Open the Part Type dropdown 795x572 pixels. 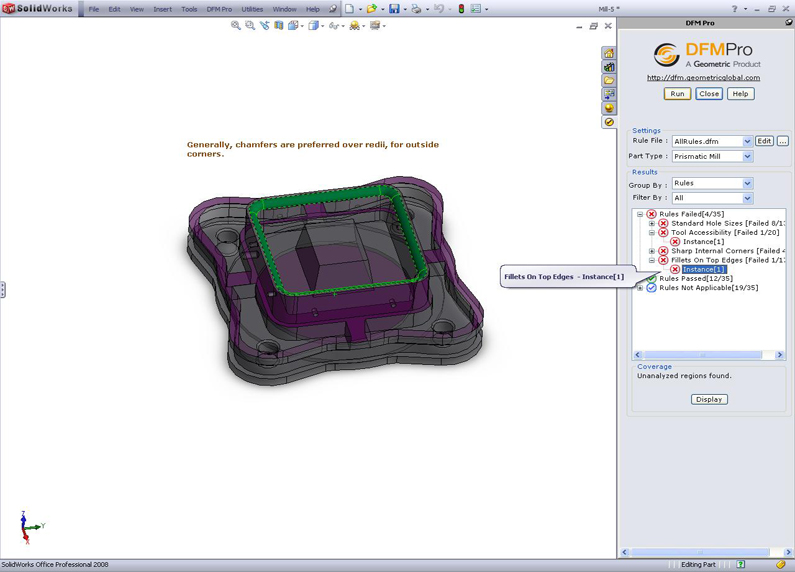747,157
